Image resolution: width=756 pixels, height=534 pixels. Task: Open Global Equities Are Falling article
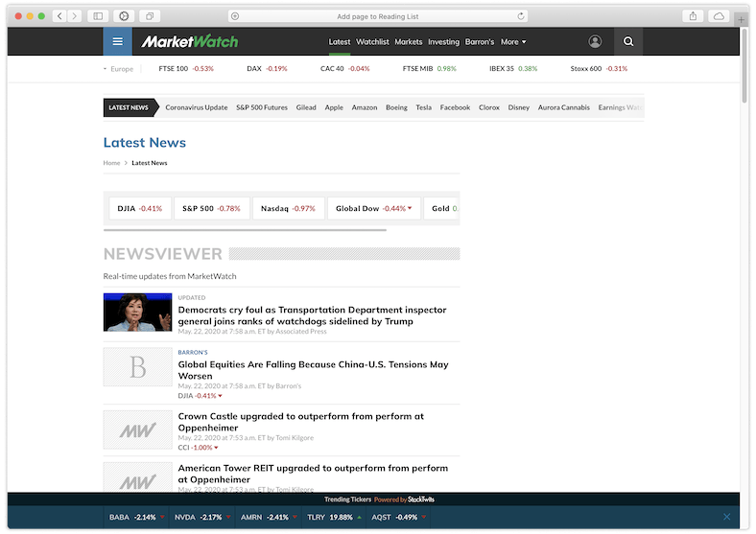click(x=313, y=370)
